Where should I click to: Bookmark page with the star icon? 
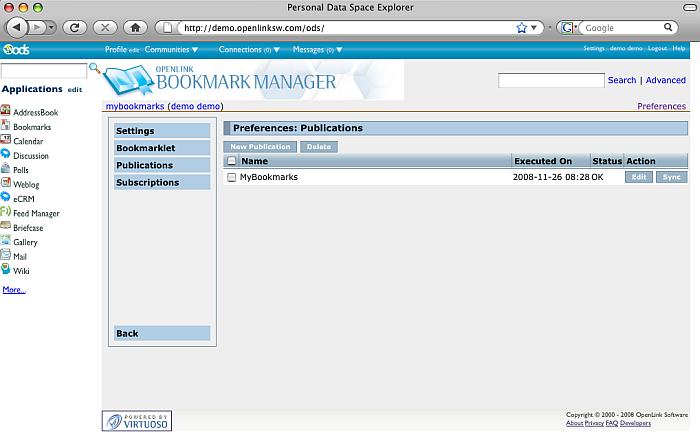521,28
